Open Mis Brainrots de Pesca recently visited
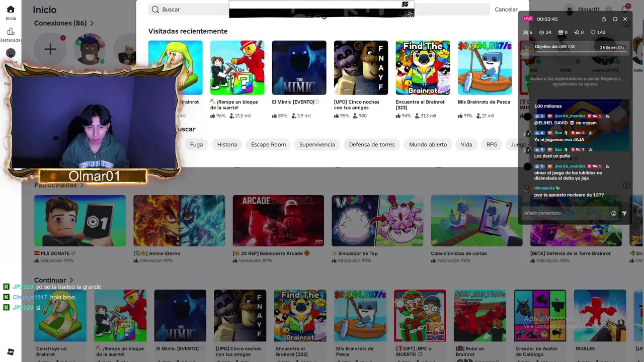The image size is (644, 362). 485,68
